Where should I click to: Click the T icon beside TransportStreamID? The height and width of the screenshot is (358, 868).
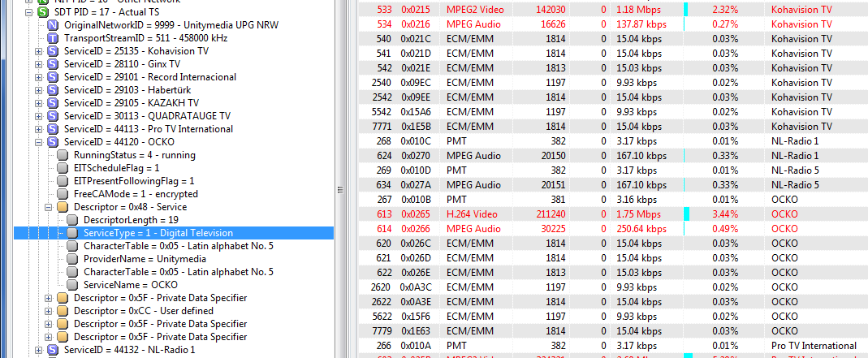point(53,38)
